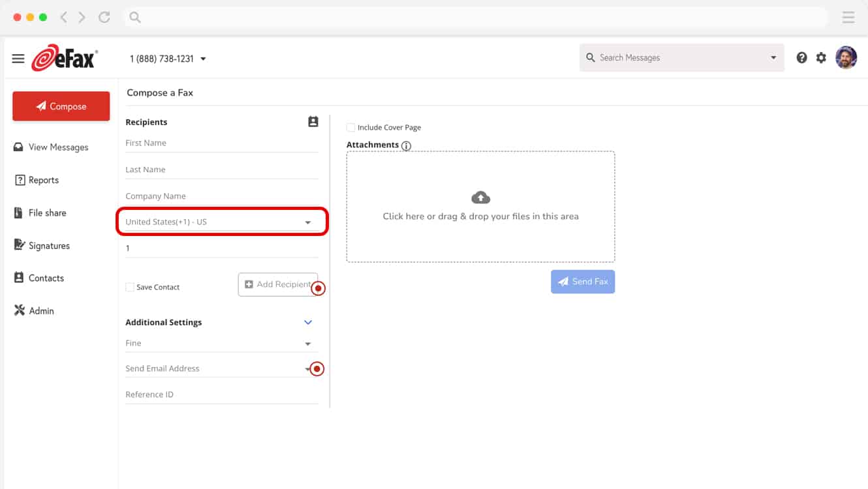Click the Send Fax button

point(582,281)
